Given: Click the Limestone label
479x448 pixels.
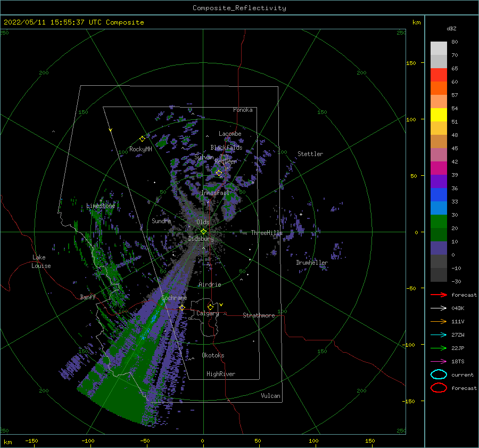Looking at the screenshot, I should click(x=101, y=206).
